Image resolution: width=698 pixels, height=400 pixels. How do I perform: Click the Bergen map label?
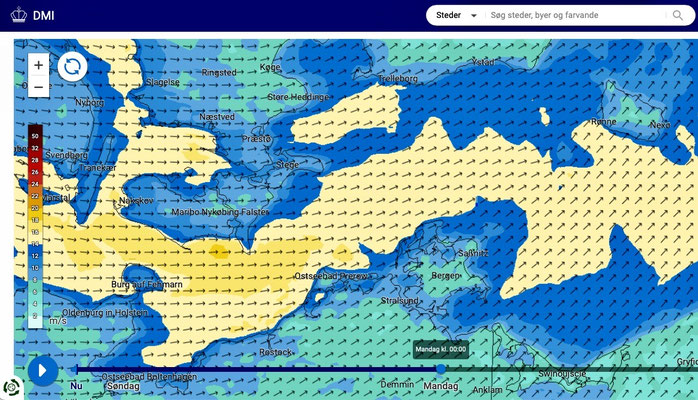(445, 275)
